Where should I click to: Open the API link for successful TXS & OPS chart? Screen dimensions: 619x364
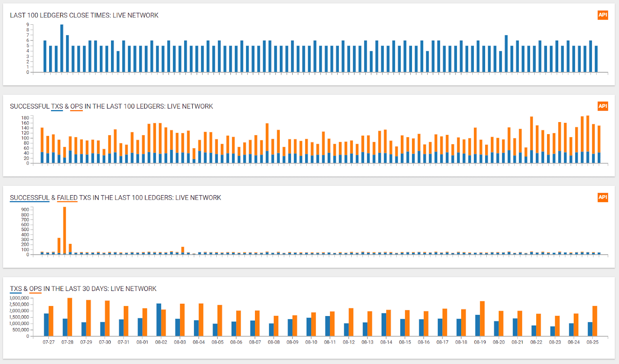coord(602,106)
